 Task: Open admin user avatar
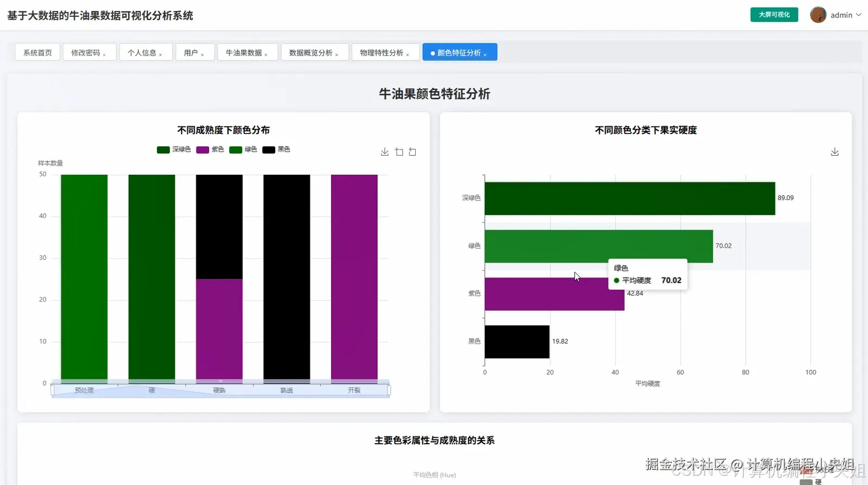coord(818,15)
